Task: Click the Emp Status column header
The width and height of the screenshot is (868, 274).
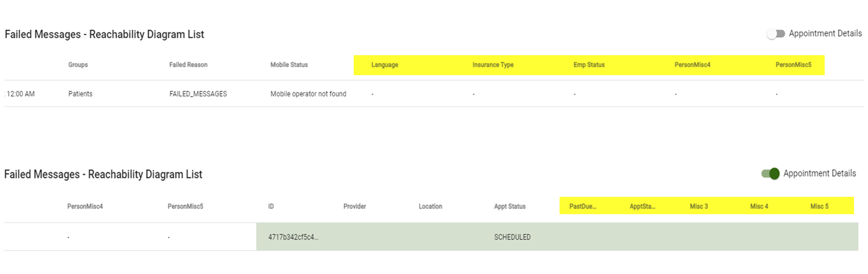Action: click(589, 65)
